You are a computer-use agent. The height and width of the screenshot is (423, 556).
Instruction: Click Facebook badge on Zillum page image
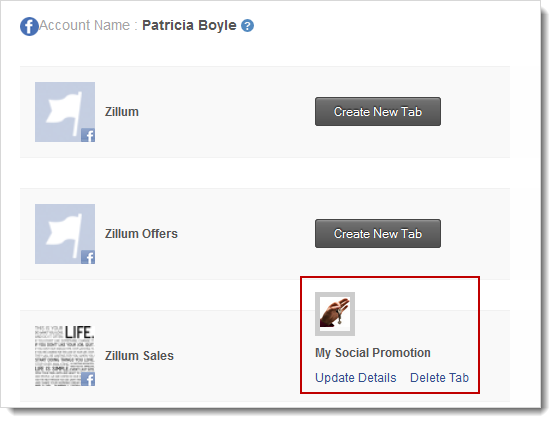point(88,135)
